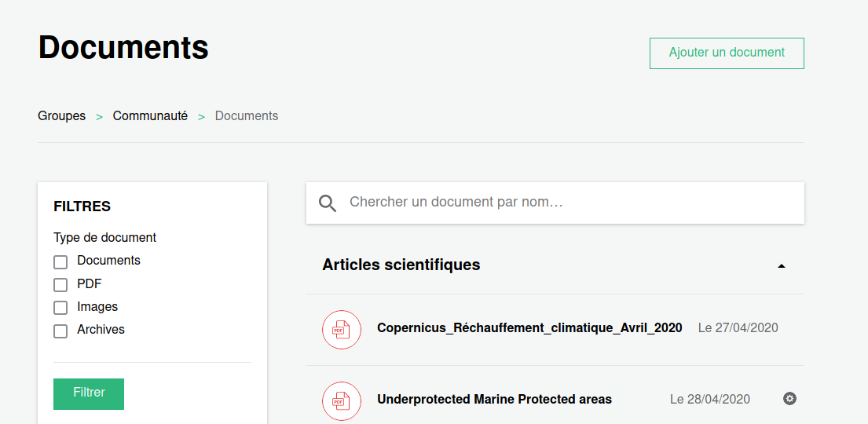Screen dimensions: 868x424
Task: Click Ajouter un document button
Action: pos(727,53)
